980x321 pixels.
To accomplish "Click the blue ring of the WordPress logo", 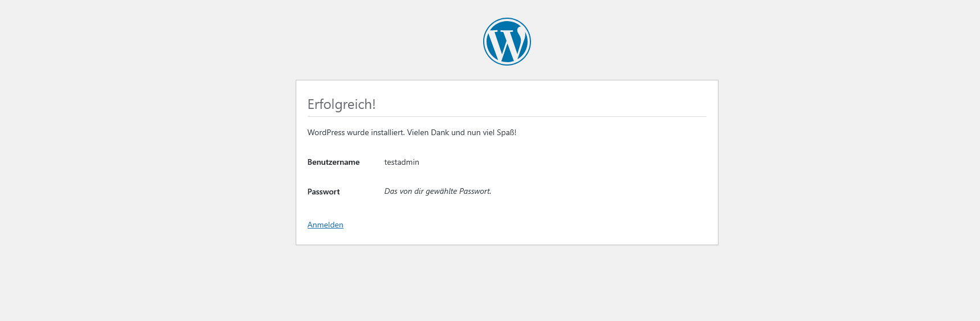I will pyautogui.click(x=485, y=42).
